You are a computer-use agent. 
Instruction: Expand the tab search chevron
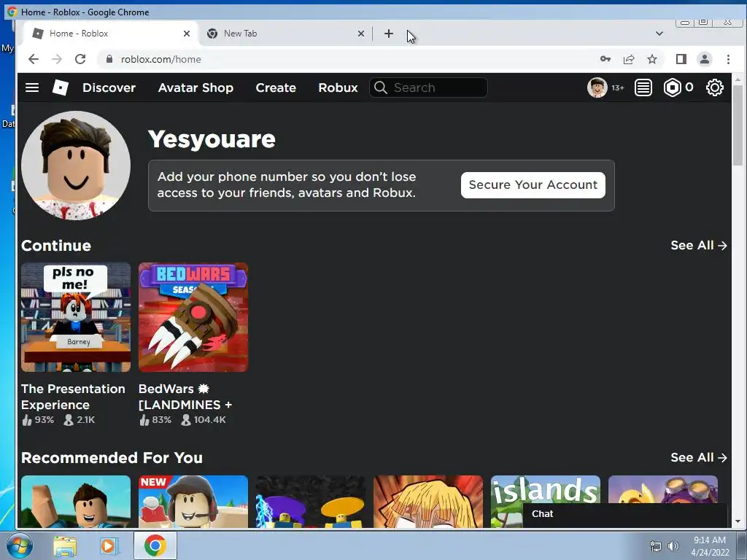[659, 34]
